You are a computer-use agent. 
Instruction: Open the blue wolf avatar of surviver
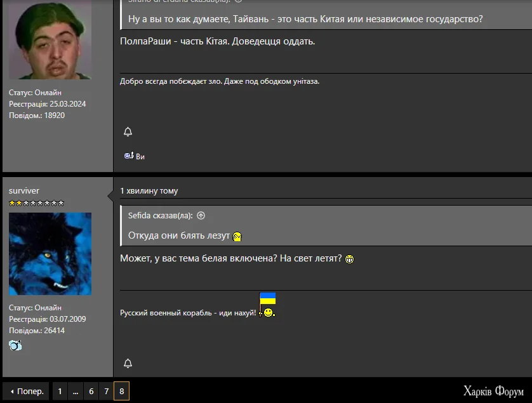(x=50, y=254)
